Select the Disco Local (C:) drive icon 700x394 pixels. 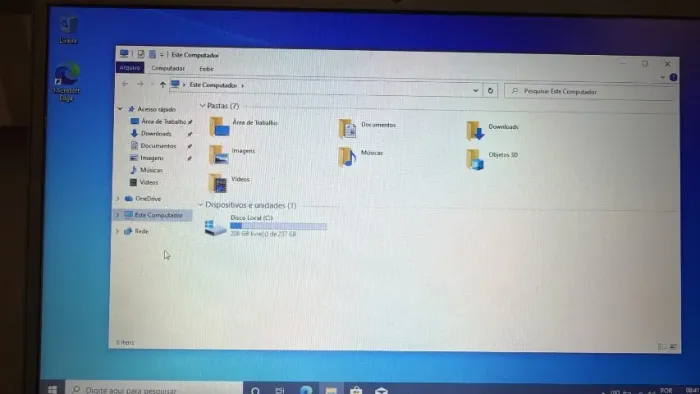[215, 227]
